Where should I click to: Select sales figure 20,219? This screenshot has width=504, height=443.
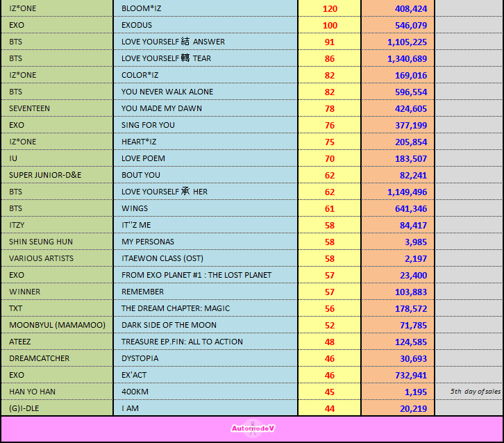pos(413,409)
